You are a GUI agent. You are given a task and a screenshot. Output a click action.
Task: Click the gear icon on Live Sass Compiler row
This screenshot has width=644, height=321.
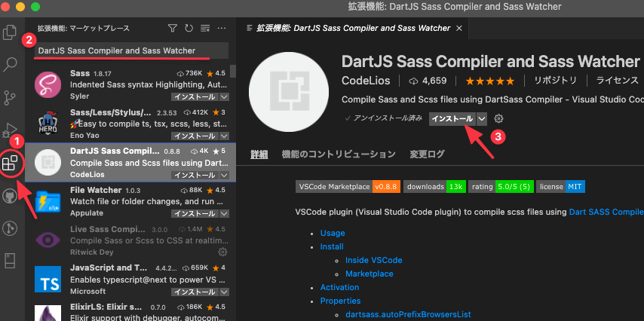(222, 252)
